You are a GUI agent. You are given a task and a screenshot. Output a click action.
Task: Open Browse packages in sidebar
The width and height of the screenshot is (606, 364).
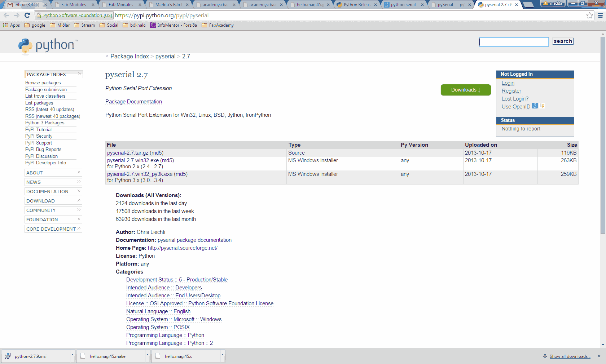click(x=43, y=83)
